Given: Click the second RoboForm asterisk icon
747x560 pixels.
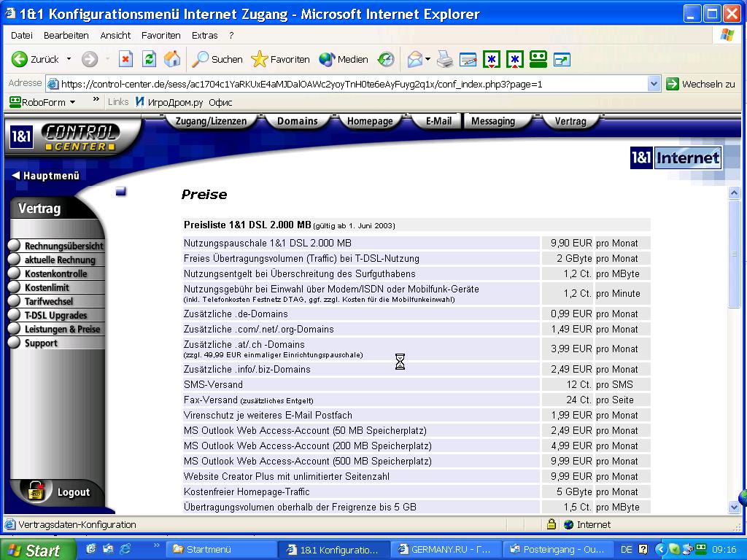Looking at the screenshot, I should tap(514, 60).
